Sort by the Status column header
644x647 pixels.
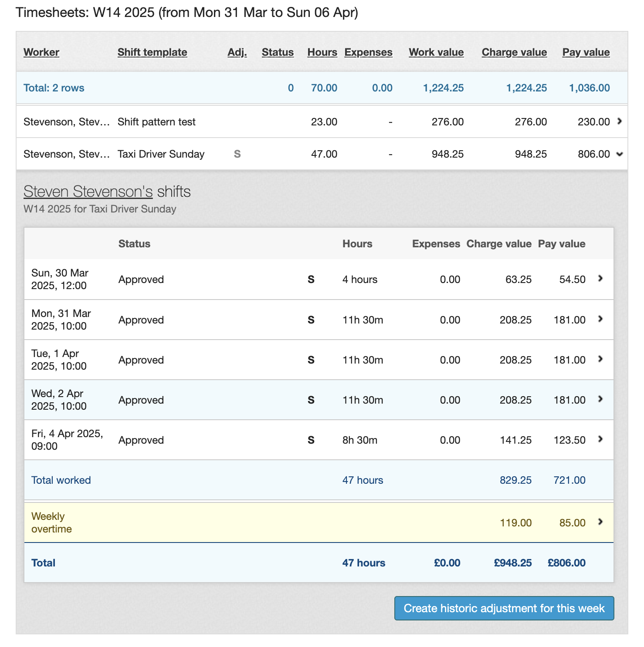[278, 52]
